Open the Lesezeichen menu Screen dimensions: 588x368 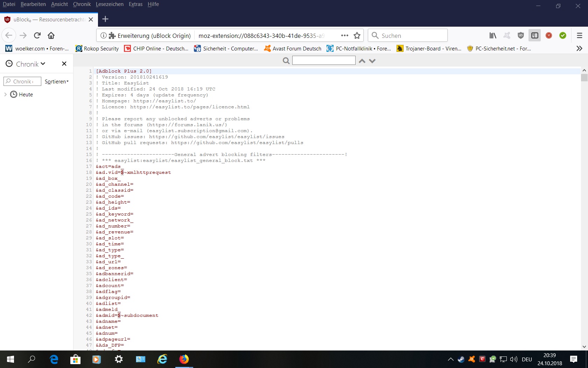pyautogui.click(x=110, y=4)
